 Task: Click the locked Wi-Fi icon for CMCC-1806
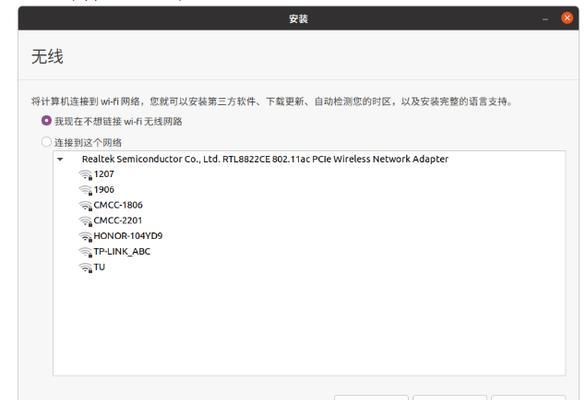(x=86, y=206)
